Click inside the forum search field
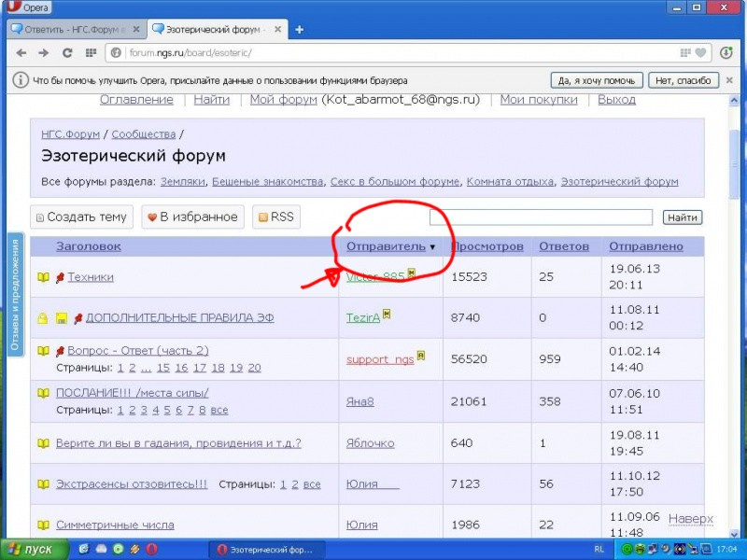Screen dimensions: 747x560 click(x=542, y=217)
